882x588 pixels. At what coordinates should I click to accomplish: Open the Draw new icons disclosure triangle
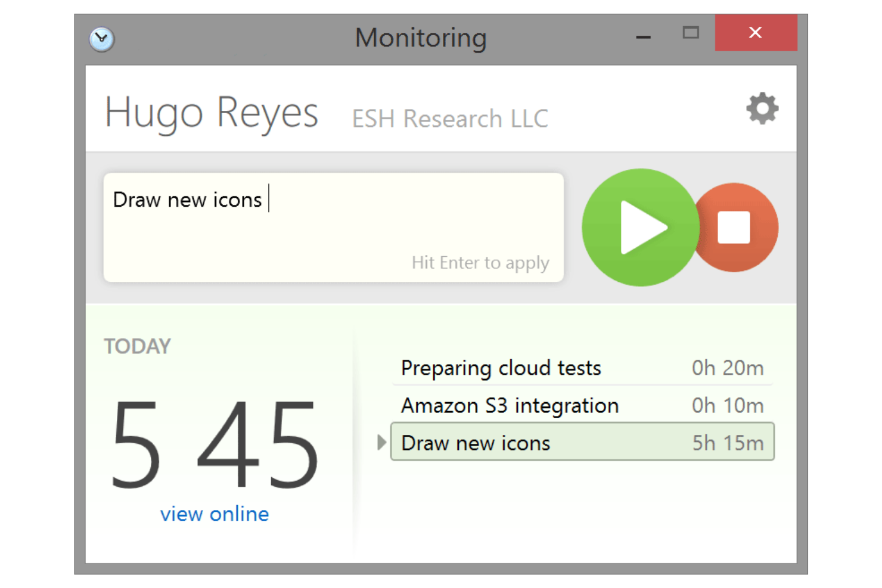381,442
